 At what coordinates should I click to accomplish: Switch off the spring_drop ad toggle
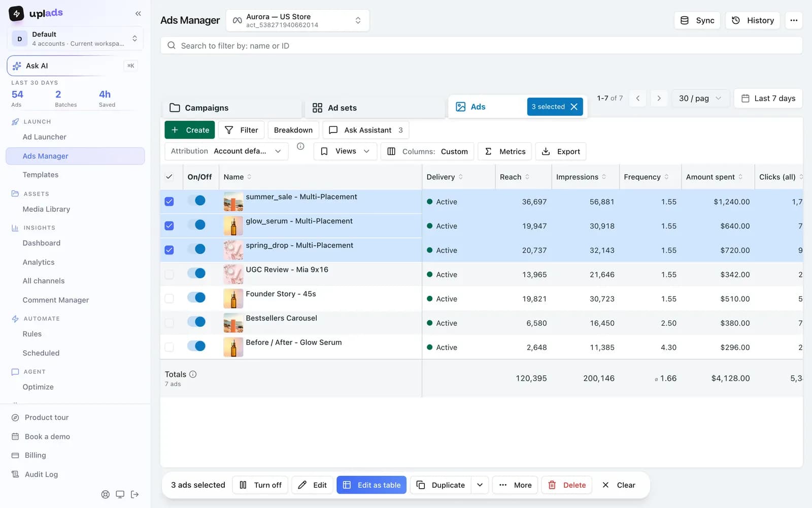(x=196, y=249)
